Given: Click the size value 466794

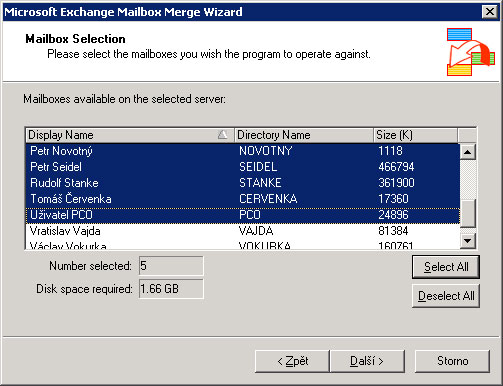Looking at the screenshot, I should tap(396, 167).
